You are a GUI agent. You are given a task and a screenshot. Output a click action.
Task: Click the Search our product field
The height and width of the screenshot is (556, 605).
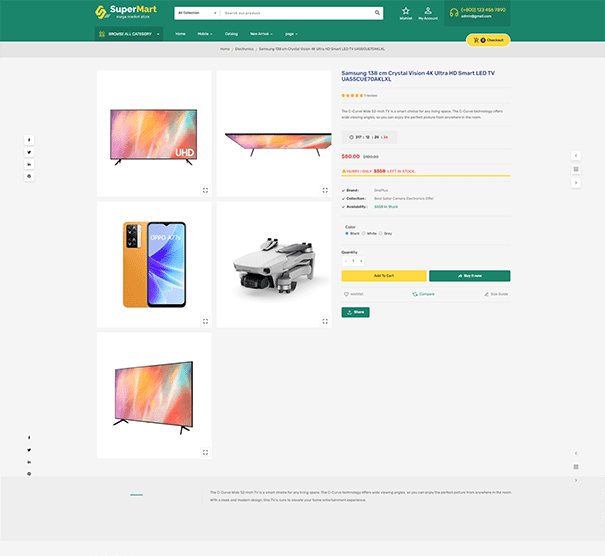pos(297,13)
